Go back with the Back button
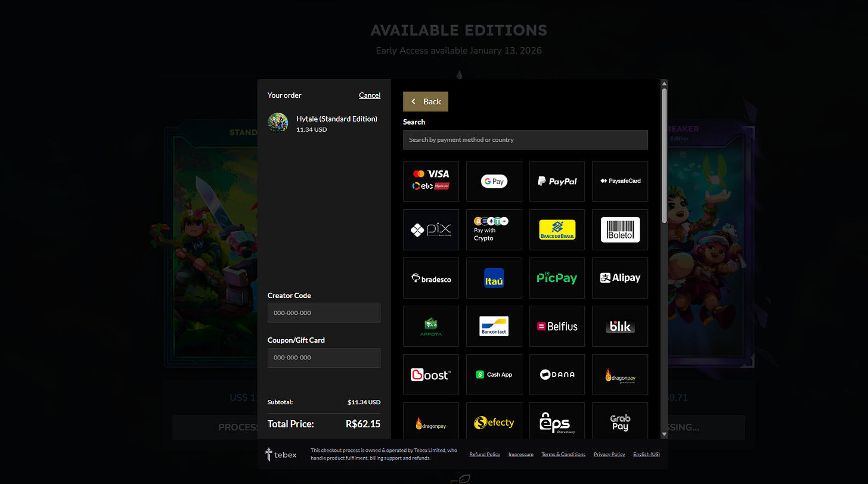868x484 pixels. tap(426, 101)
